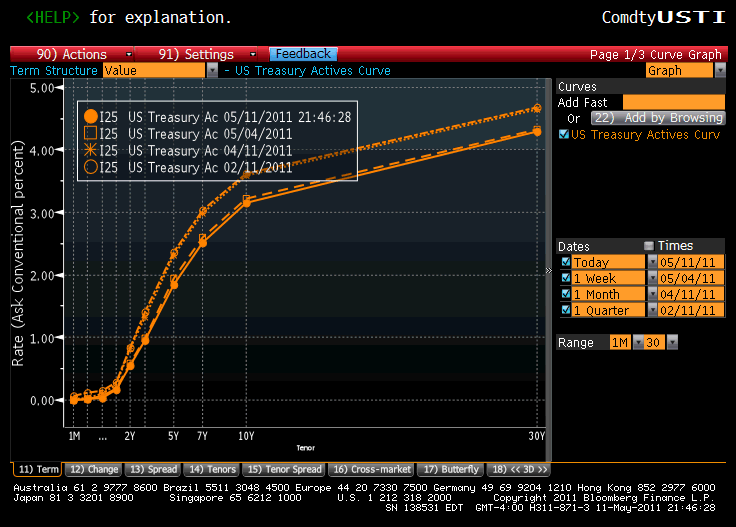Click the 10Y tenor axis label
The height and width of the screenshot is (527, 736).
tap(246, 436)
